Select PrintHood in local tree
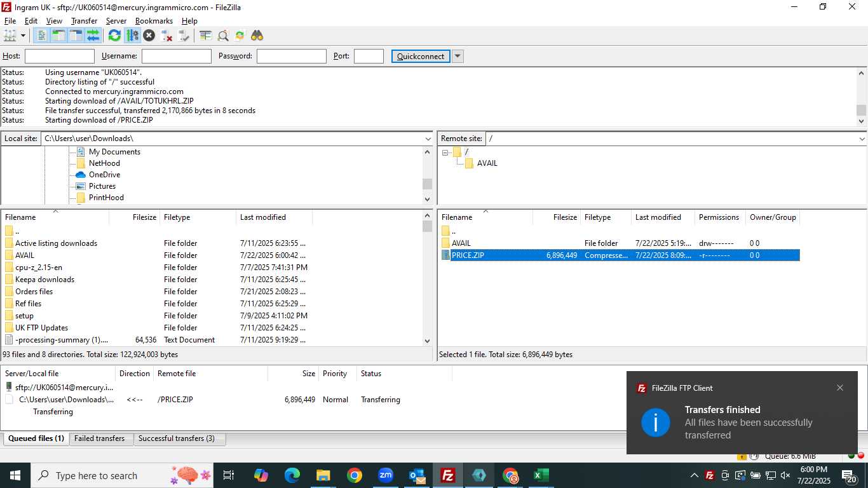 [x=106, y=198]
